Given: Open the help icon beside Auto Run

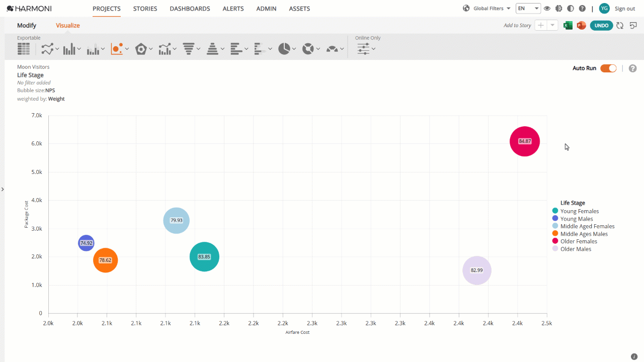Looking at the screenshot, I should click(633, 68).
